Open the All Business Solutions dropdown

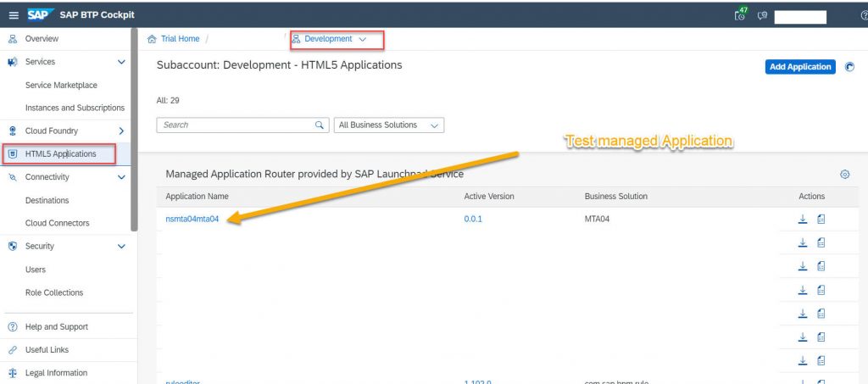[x=388, y=125]
